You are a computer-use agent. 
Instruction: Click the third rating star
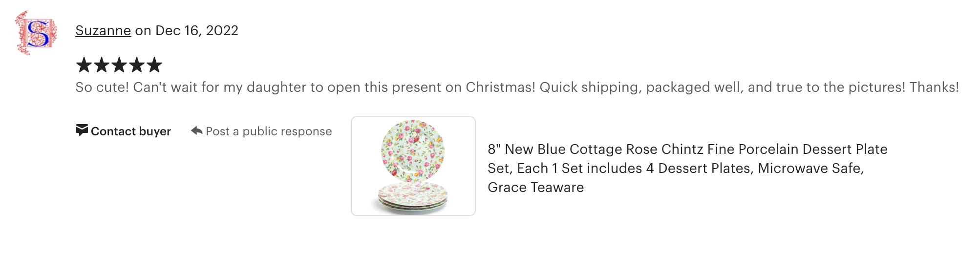[119, 64]
